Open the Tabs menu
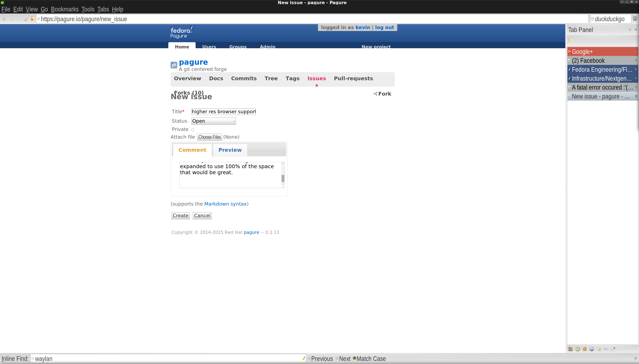639x364 pixels. (103, 9)
